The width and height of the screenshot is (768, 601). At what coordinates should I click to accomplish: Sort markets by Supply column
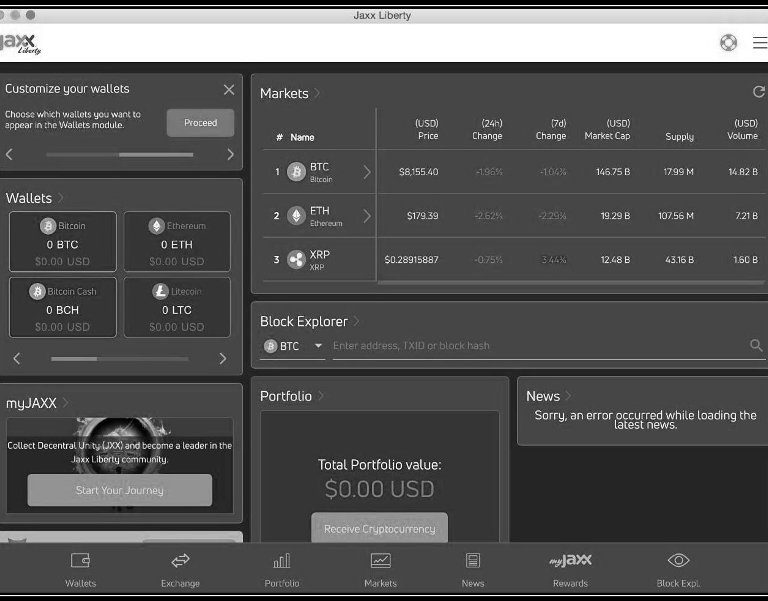(x=679, y=137)
